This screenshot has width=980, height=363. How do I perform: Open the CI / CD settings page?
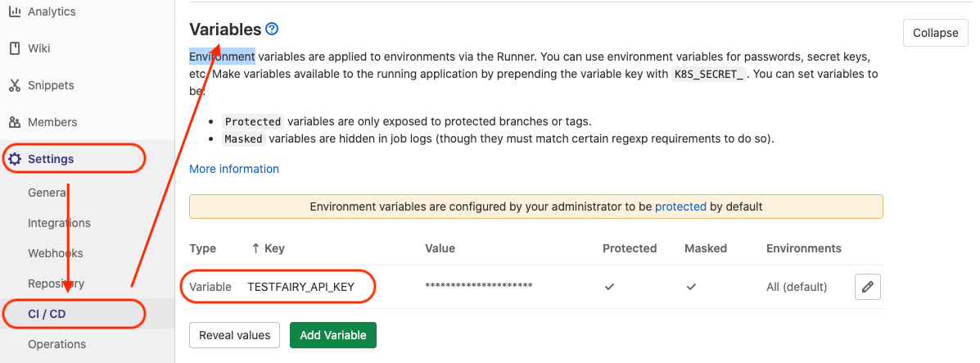(x=47, y=313)
